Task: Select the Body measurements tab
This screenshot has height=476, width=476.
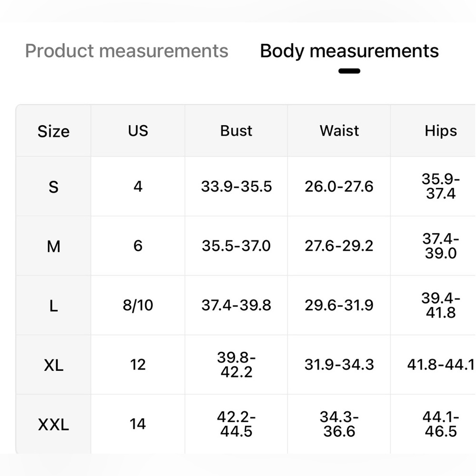Action: pos(349,51)
